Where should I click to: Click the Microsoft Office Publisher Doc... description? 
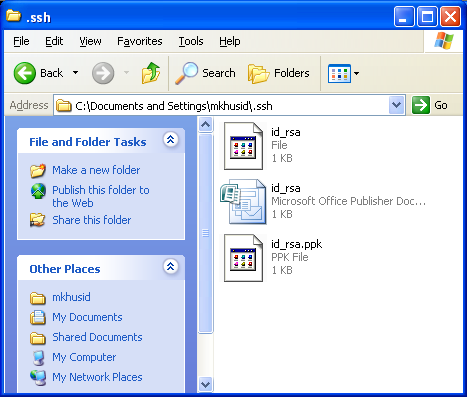[x=349, y=201]
